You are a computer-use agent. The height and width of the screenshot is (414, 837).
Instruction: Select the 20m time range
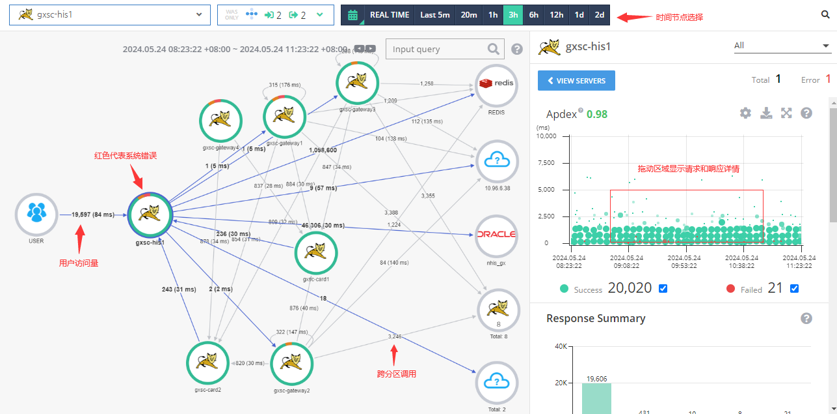click(x=469, y=15)
